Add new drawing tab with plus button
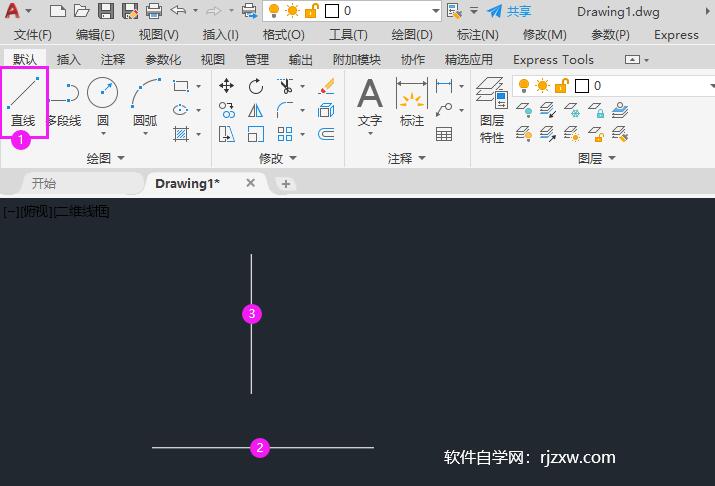 click(286, 184)
